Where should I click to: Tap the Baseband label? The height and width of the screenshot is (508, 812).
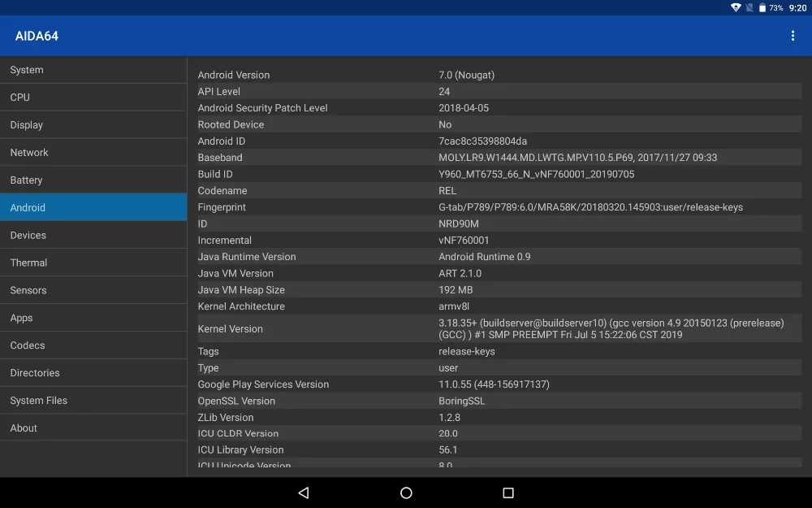[219, 158]
